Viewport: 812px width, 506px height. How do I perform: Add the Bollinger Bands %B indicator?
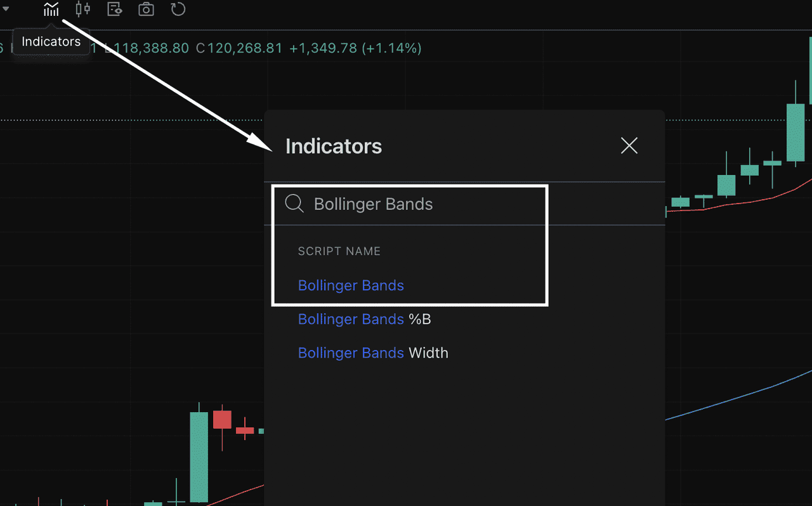(364, 319)
